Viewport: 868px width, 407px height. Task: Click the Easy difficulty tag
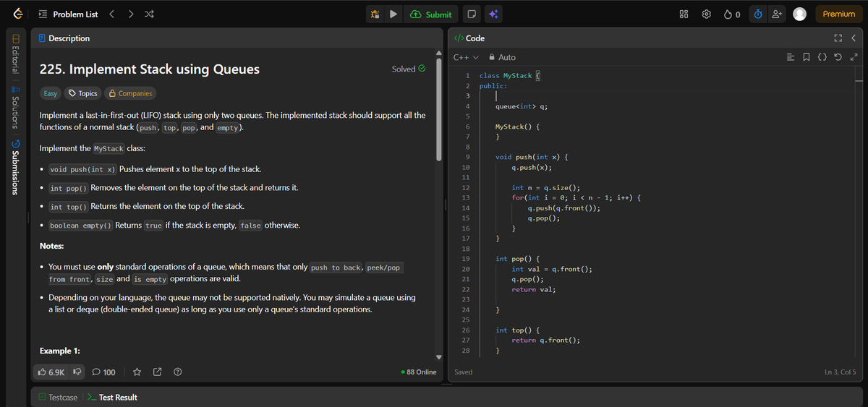point(50,93)
